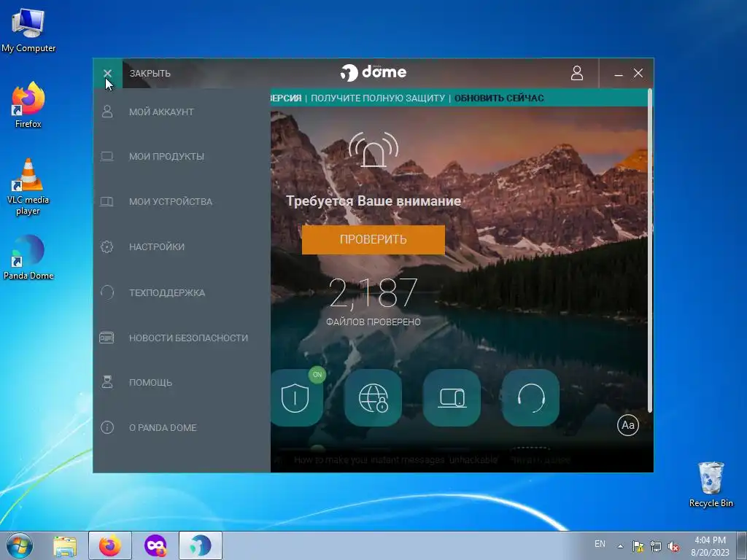Click ОБНОВИТЬ СЕЙЧАС upgrade link
The height and width of the screenshot is (560, 747).
pyautogui.click(x=499, y=98)
